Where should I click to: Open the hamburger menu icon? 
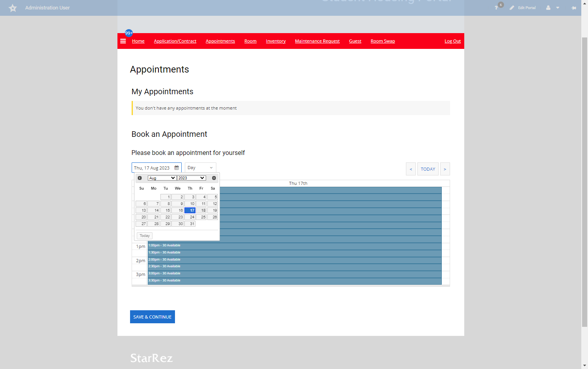[x=123, y=41]
